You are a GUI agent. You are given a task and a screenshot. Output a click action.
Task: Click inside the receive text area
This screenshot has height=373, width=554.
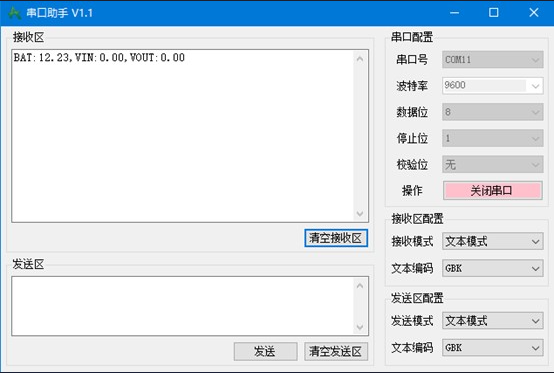183,136
